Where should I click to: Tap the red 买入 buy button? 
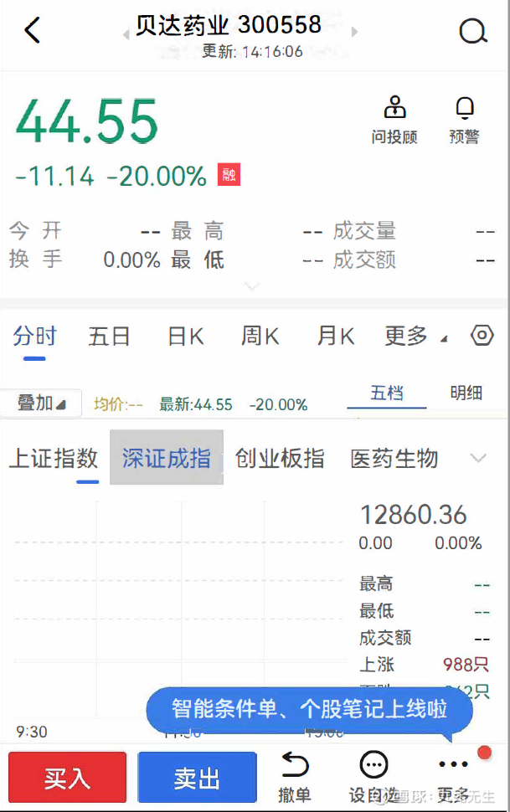pos(67,778)
